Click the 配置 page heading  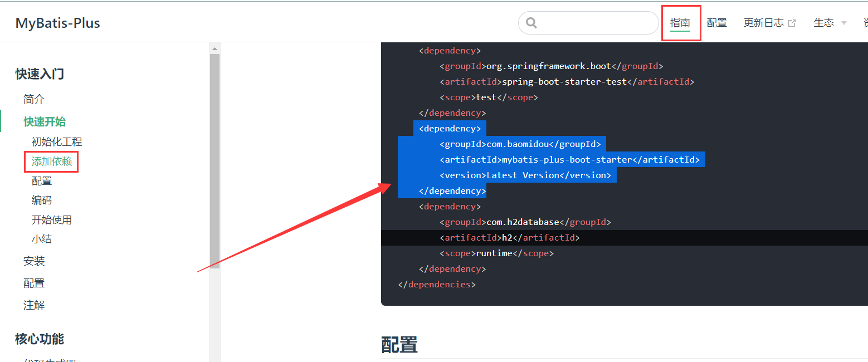399,345
